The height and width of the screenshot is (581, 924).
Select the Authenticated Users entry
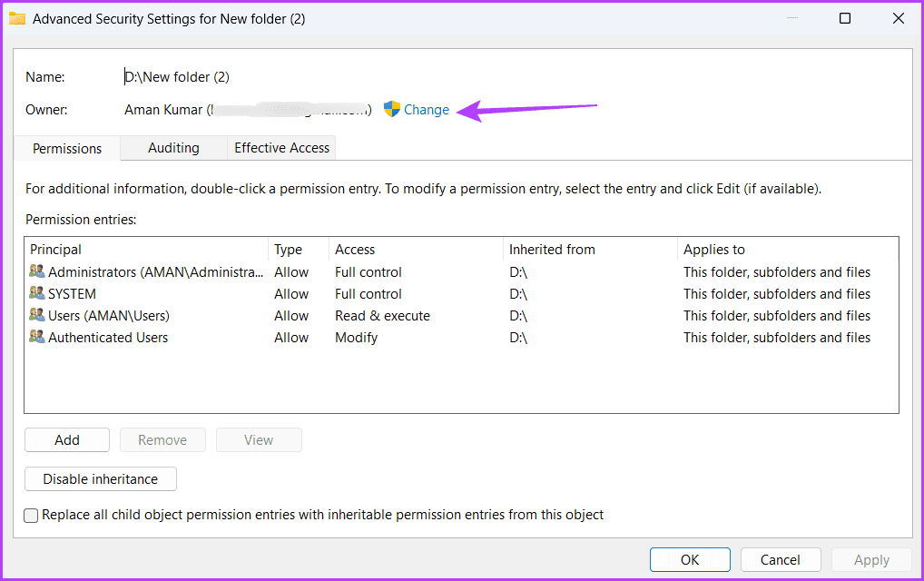[x=461, y=337]
